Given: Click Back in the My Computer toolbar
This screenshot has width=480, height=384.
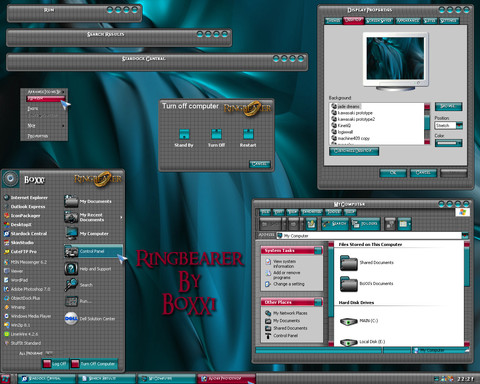Looking at the screenshot, I should point(269,224).
